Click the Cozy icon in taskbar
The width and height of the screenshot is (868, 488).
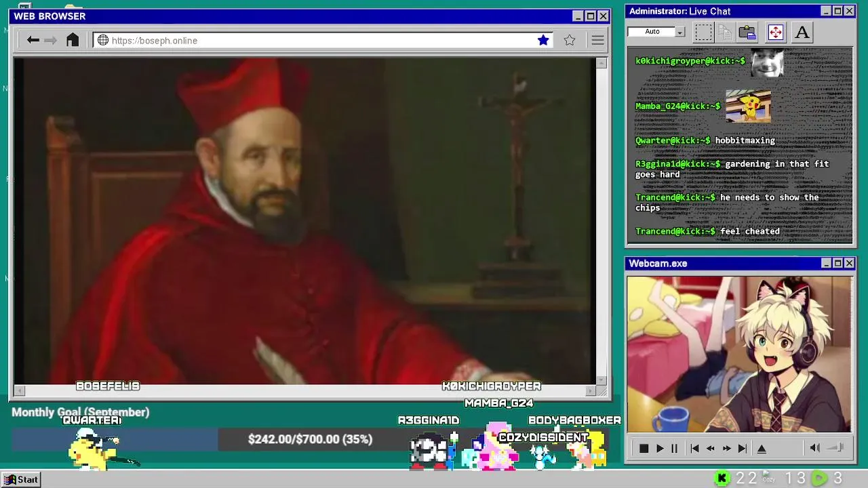(768, 478)
